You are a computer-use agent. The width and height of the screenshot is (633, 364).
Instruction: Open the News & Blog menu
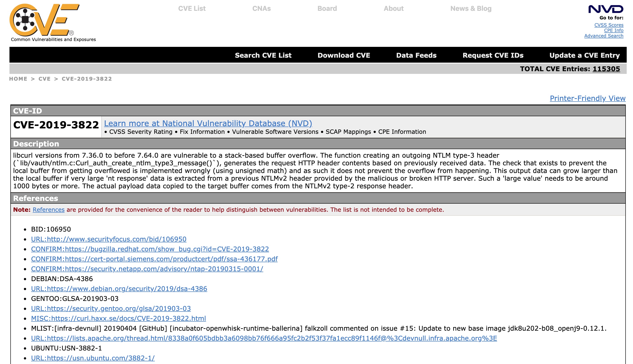[471, 9]
